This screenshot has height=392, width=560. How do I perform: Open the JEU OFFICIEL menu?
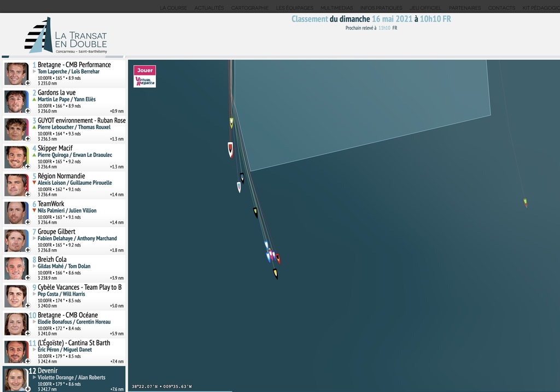(x=425, y=8)
